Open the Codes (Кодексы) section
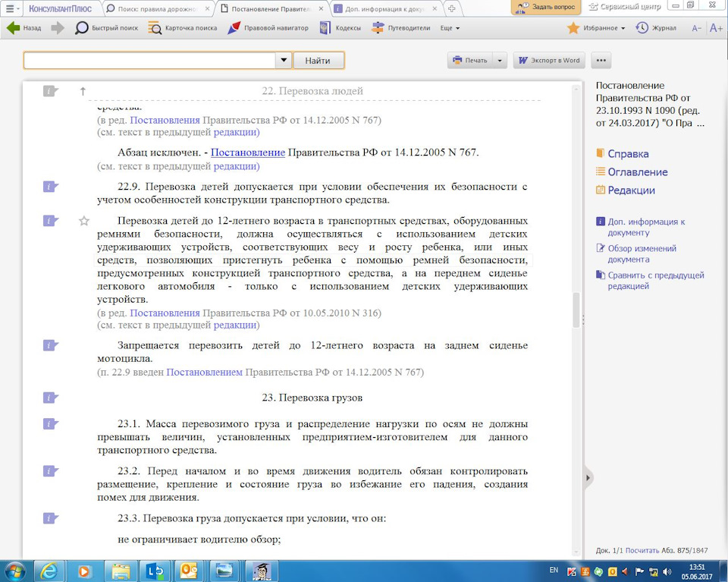 (340, 28)
